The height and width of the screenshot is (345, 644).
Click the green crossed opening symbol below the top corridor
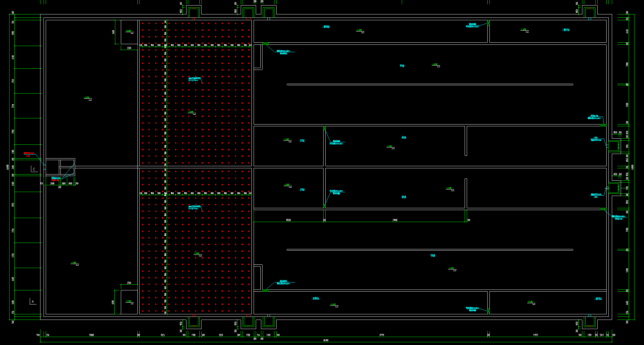tap(265, 44)
